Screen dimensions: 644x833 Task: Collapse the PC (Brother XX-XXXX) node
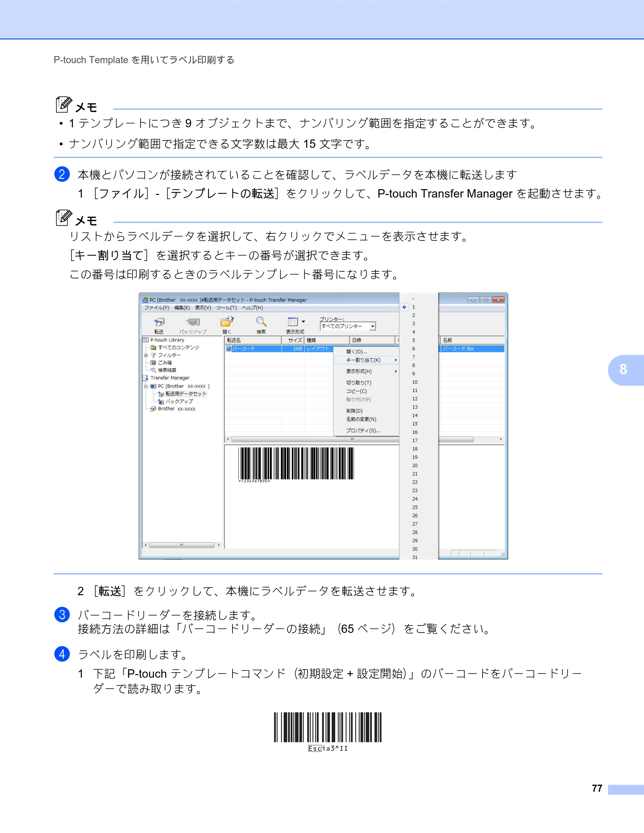[146, 386]
